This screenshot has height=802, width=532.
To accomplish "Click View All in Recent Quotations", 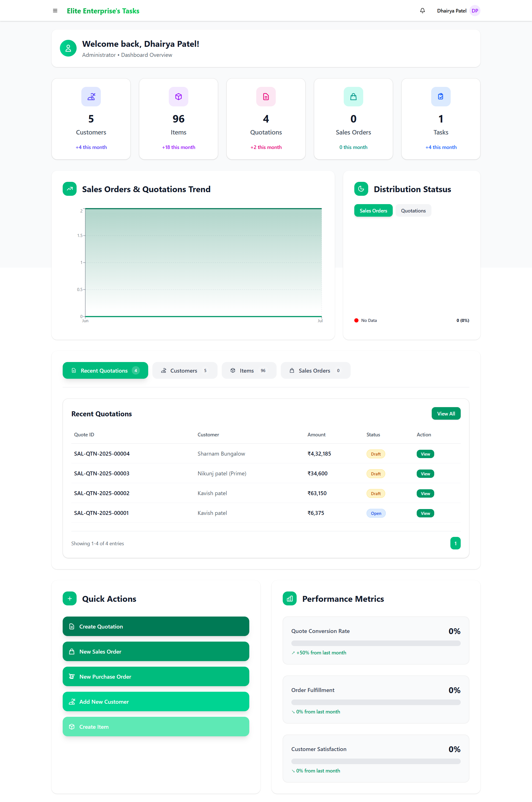I will pos(446,414).
